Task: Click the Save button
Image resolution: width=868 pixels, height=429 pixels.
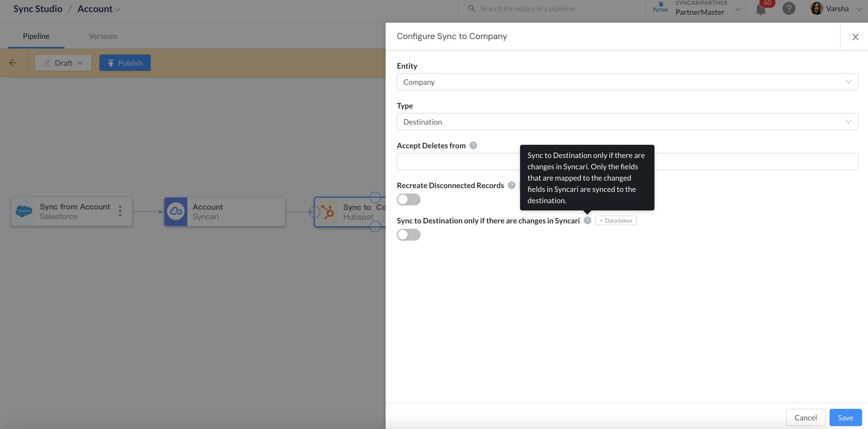Action: pyautogui.click(x=845, y=417)
